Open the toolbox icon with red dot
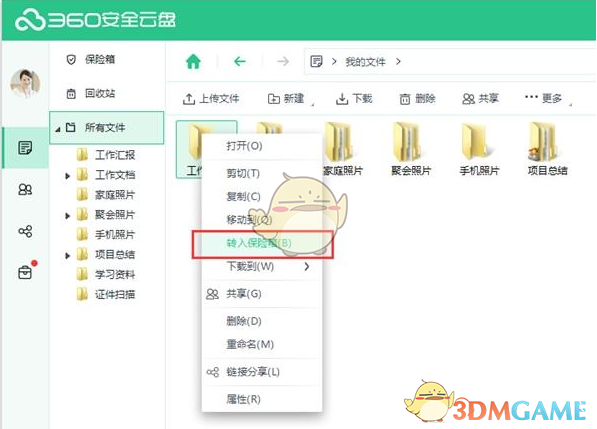Screen dimensions: 597x429 (x=26, y=271)
